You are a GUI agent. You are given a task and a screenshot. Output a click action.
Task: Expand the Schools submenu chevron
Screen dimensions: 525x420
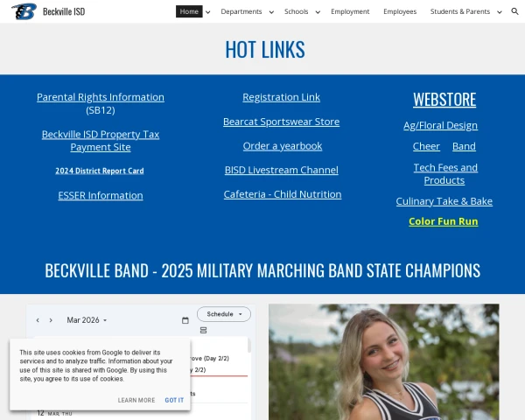point(318,12)
